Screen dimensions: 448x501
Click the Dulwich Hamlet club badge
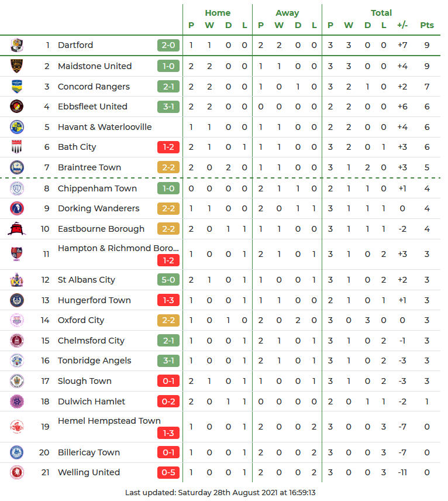17,402
